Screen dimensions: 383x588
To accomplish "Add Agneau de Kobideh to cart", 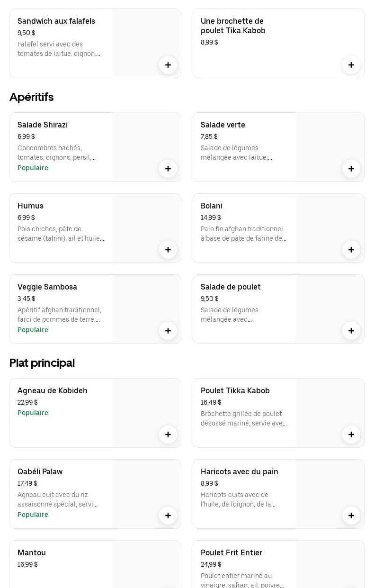I will click(168, 434).
